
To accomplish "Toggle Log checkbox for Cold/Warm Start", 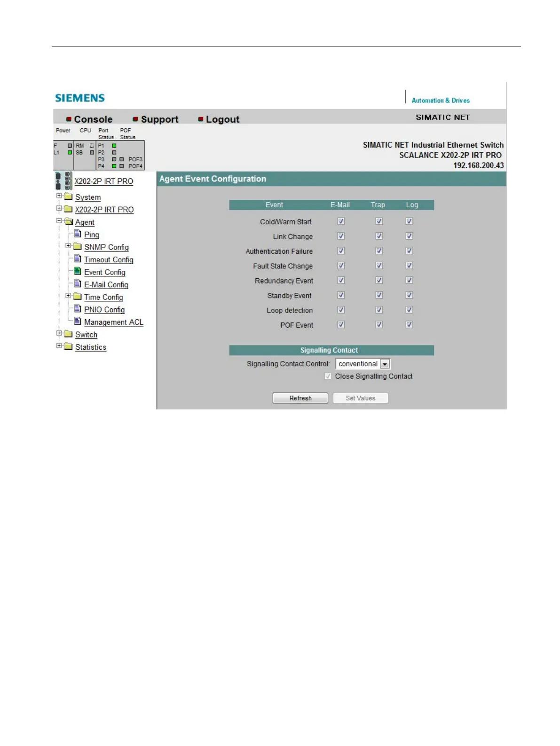I will tap(409, 221).
